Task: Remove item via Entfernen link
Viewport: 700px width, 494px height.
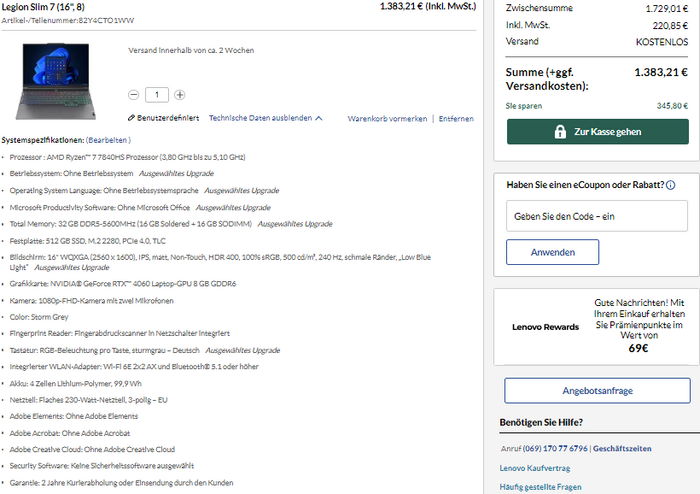Action: tap(456, 119)
